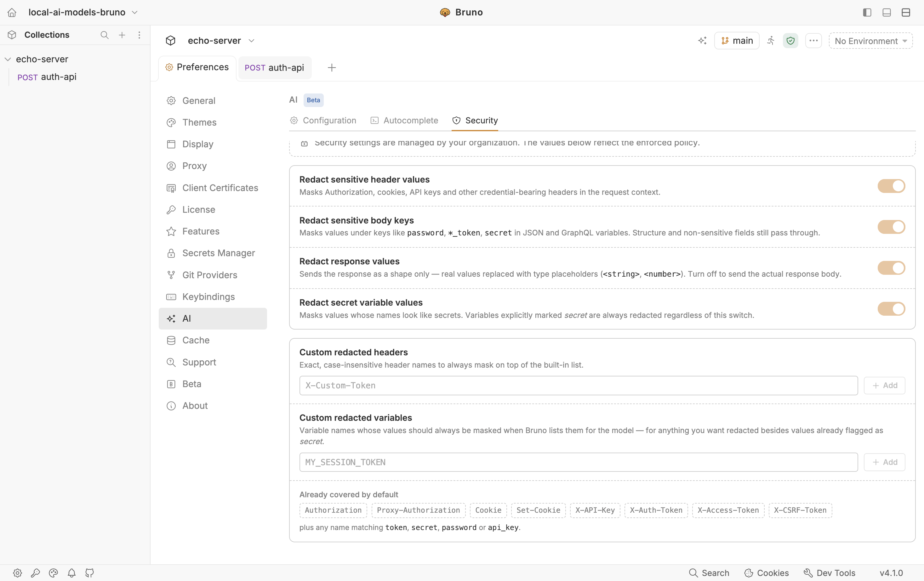Screen dimensions: 924x581
Task: Click the key icon in status bar
Action: (x=35, y=573)
